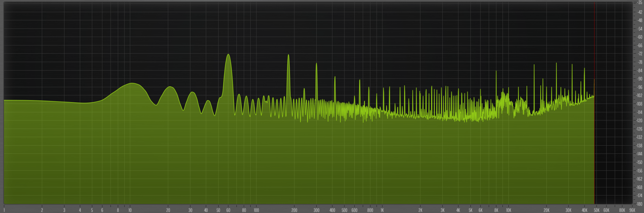Click the 400 Hz frequency axis label
Image resolution: width=644 pixels, height=213 pixels.
332,210
